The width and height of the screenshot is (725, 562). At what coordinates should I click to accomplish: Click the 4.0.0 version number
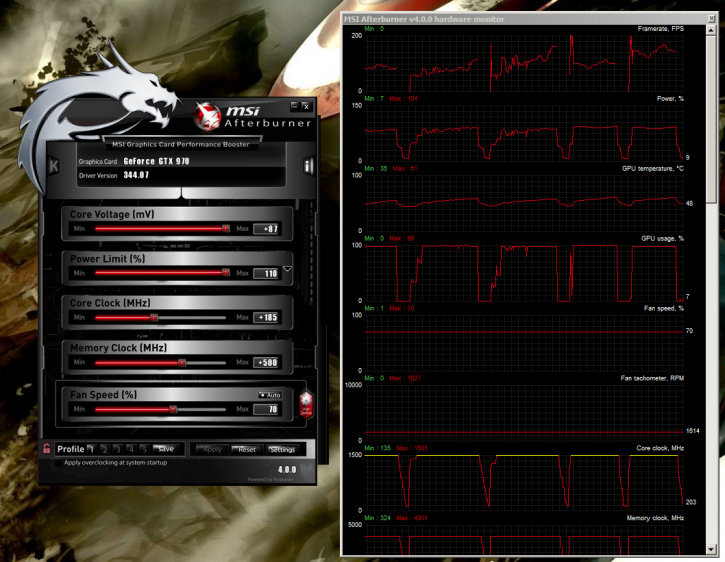(287, 469)
